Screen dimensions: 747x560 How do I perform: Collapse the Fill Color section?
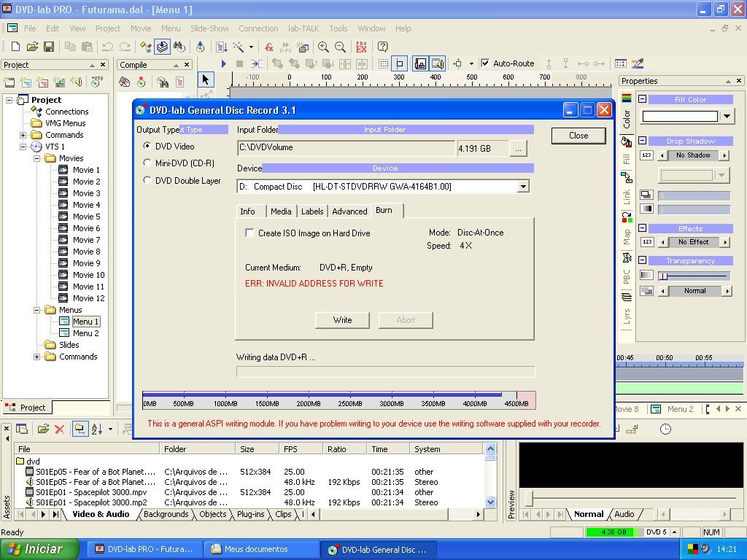click(642, 99)
